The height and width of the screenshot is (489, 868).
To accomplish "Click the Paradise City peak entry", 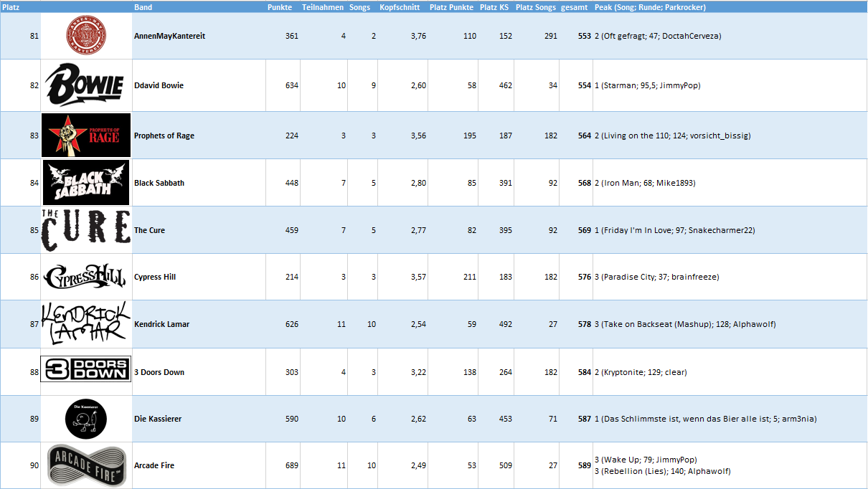I will pos(656,277).
